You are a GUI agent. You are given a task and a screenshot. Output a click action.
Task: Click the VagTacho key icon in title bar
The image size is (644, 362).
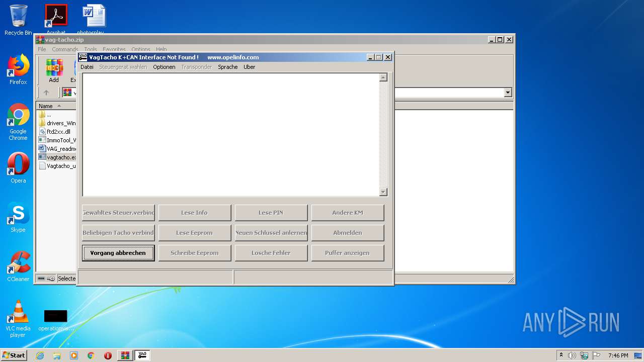tap(83, 57)
